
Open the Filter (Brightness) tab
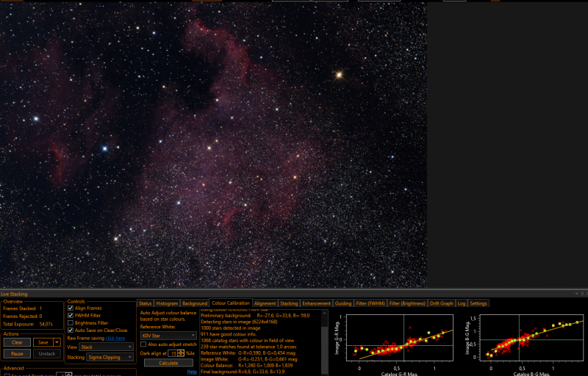click(x=407, y=303)
